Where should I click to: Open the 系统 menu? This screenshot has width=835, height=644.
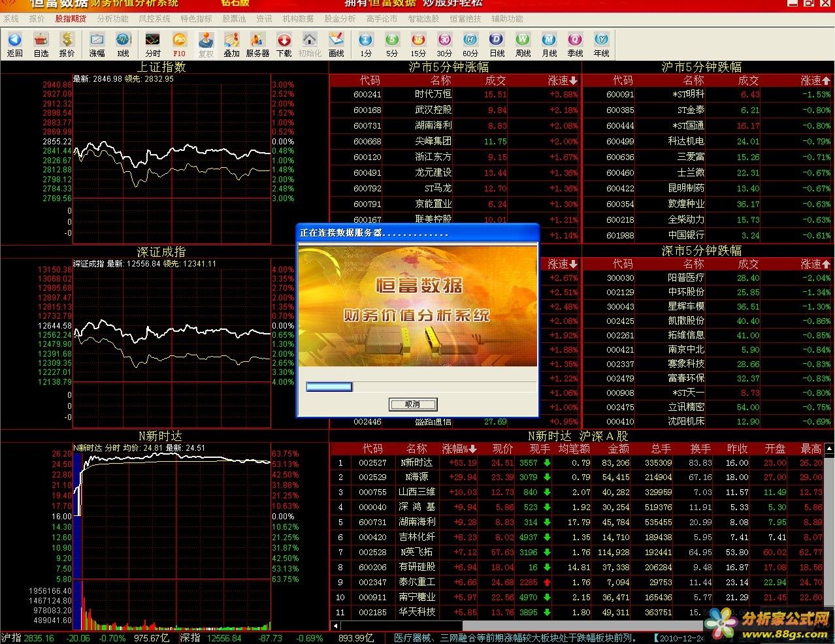click(x=11, y=19)
